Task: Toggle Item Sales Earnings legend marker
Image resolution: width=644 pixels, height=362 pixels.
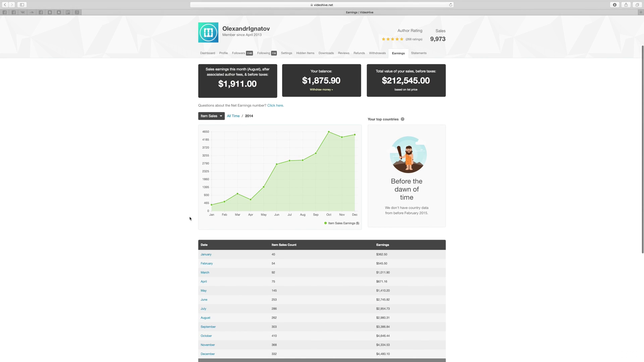Action: click(x=325, y=223)
